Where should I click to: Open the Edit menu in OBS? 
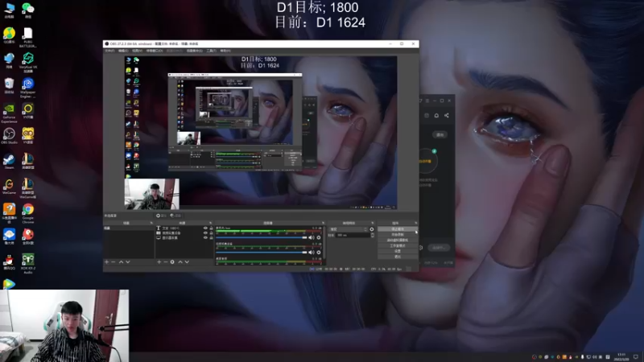point(123,51)
